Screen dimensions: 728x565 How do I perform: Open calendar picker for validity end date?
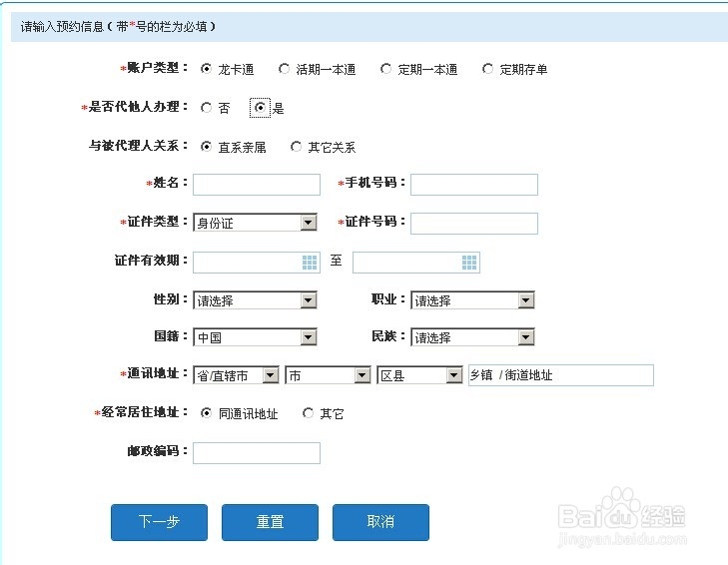click(469, 263)
